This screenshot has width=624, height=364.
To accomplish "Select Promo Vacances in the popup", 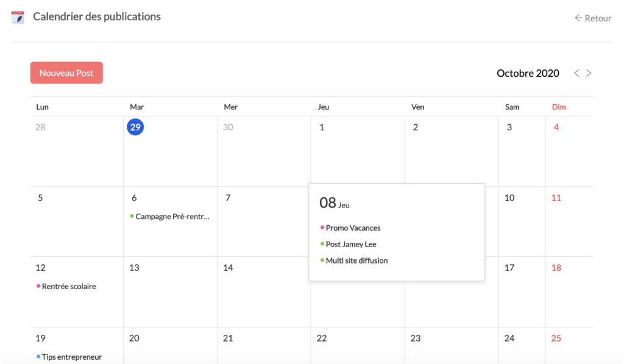I will pos(353,228).
